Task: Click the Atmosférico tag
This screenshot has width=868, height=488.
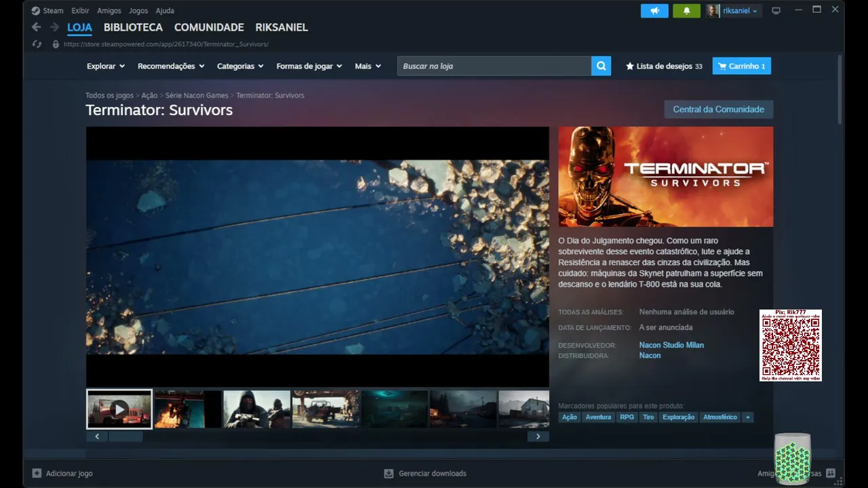Action: pyautogui.click(x=720, y=417)
